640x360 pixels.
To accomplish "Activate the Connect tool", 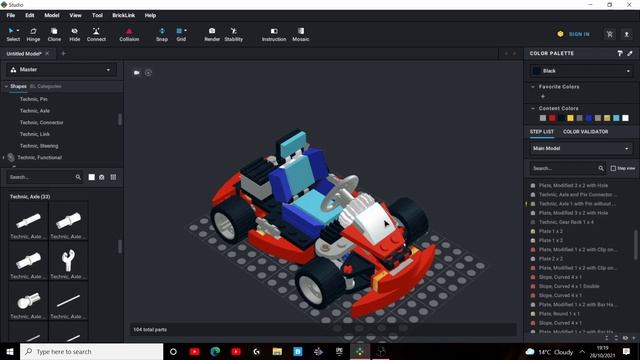I will 96,34.
